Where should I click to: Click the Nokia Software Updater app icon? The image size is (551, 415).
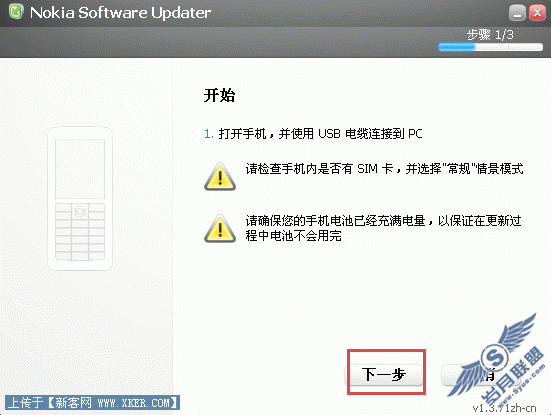click(15, 12)
